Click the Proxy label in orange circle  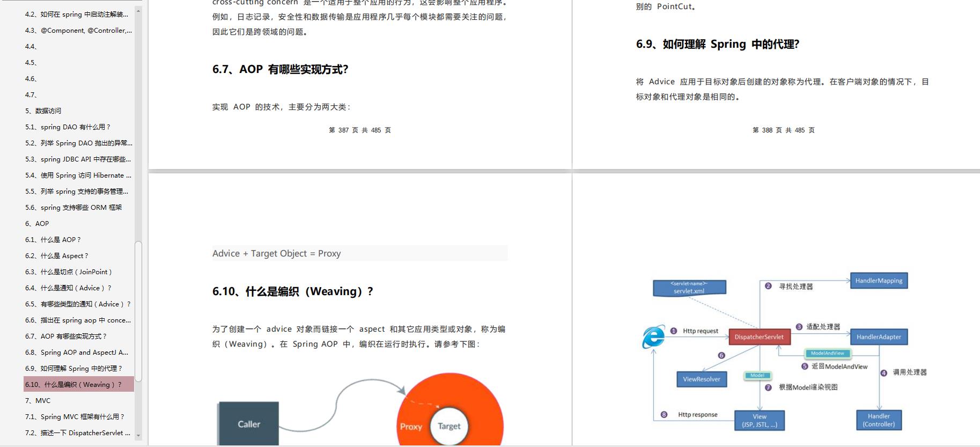coord(411,427)
